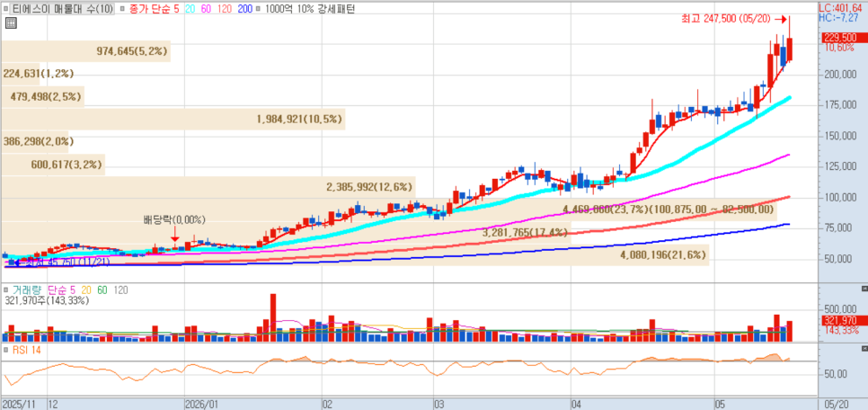The width and height of the screenshot is (868, 410).
Task: Click the volume profile bar 2,385,992(12.6%)
Action: pos(208,187)
